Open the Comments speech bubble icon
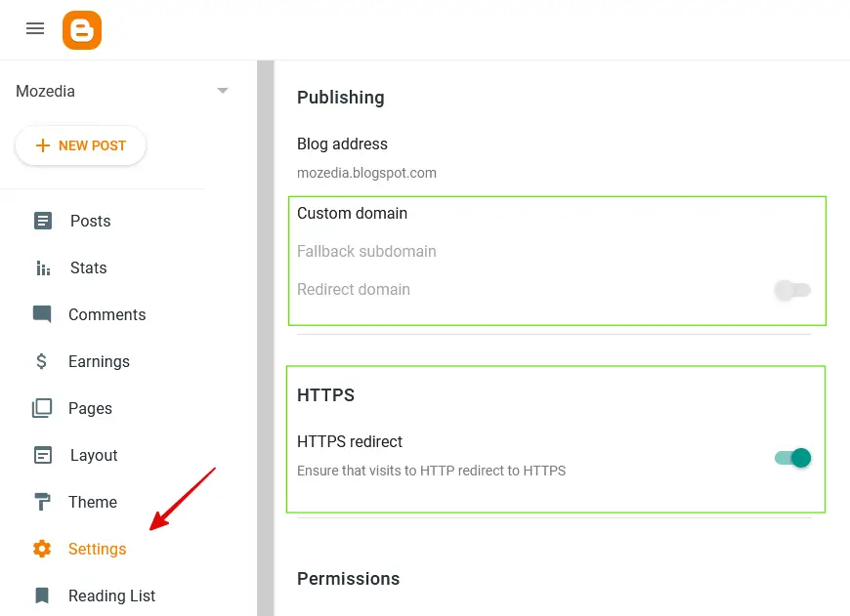 pyautogui.click(x=42, y=314)
